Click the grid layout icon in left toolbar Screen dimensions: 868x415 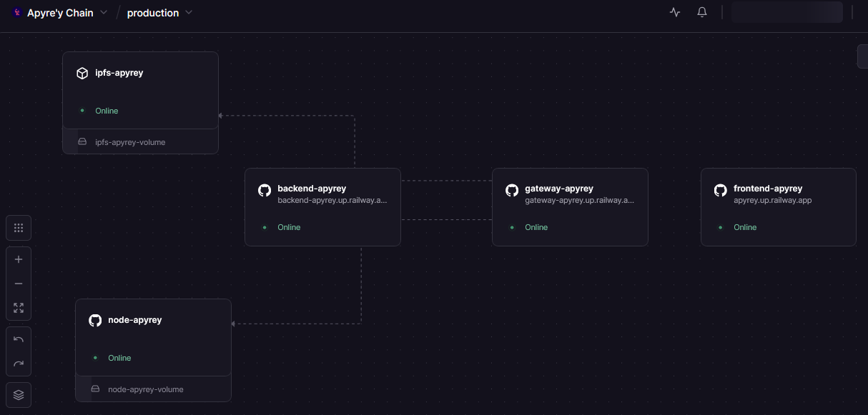click(x=19, y=228)
